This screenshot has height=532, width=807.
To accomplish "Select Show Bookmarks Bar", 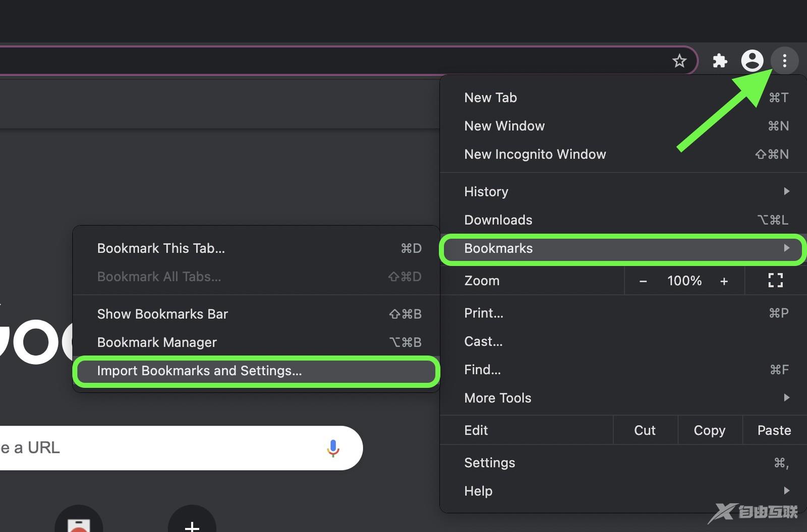I will tap(256, 314).
